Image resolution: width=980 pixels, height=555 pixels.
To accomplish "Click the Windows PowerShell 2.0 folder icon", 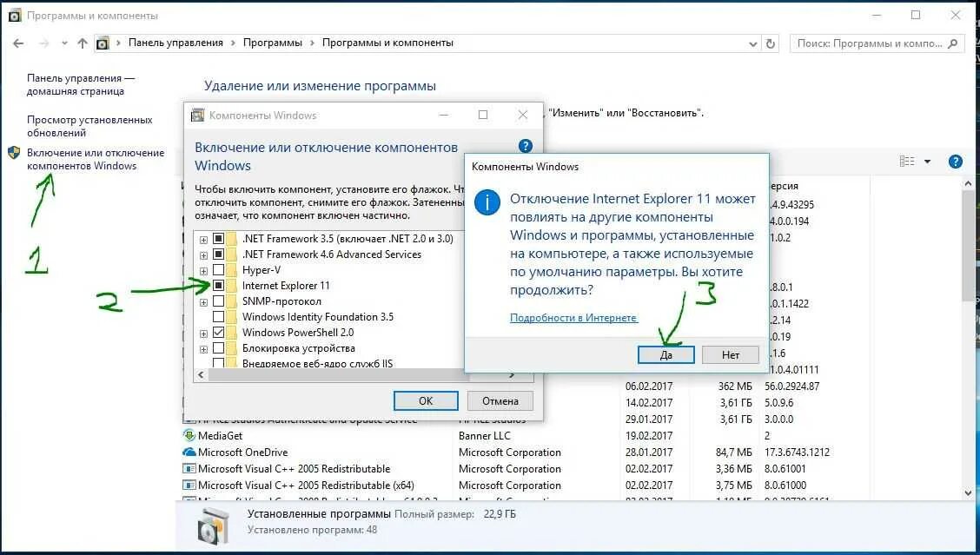I will pos(232,333).
